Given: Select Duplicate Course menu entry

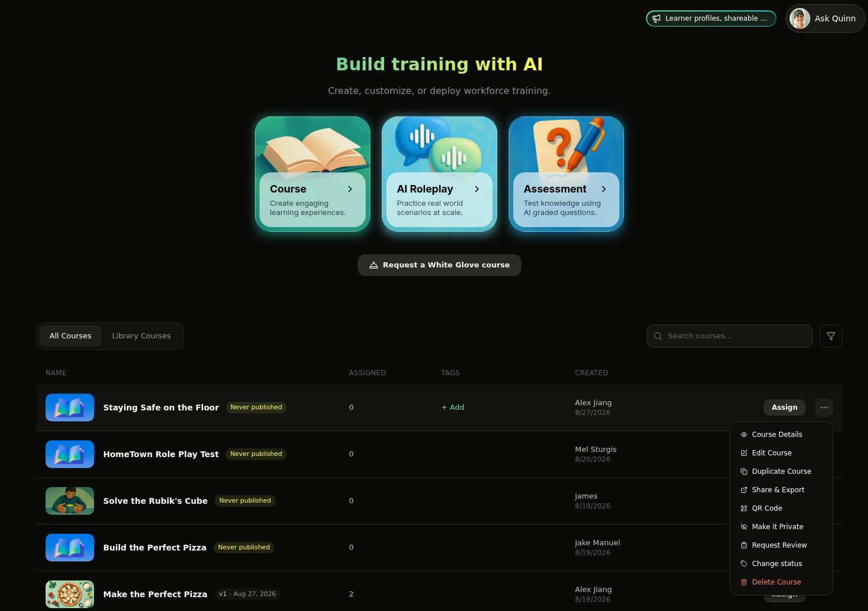Looking at the screenshot, I should click(x=781, y=472).
